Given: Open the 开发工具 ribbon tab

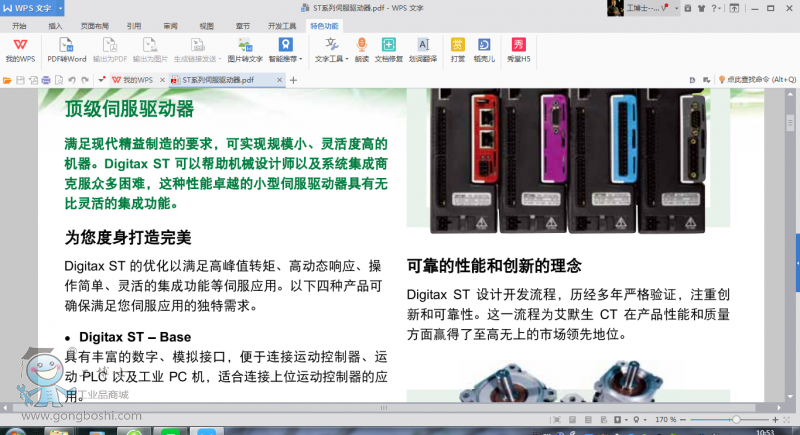Looking at the screenshot, I should tap(282, 26).
